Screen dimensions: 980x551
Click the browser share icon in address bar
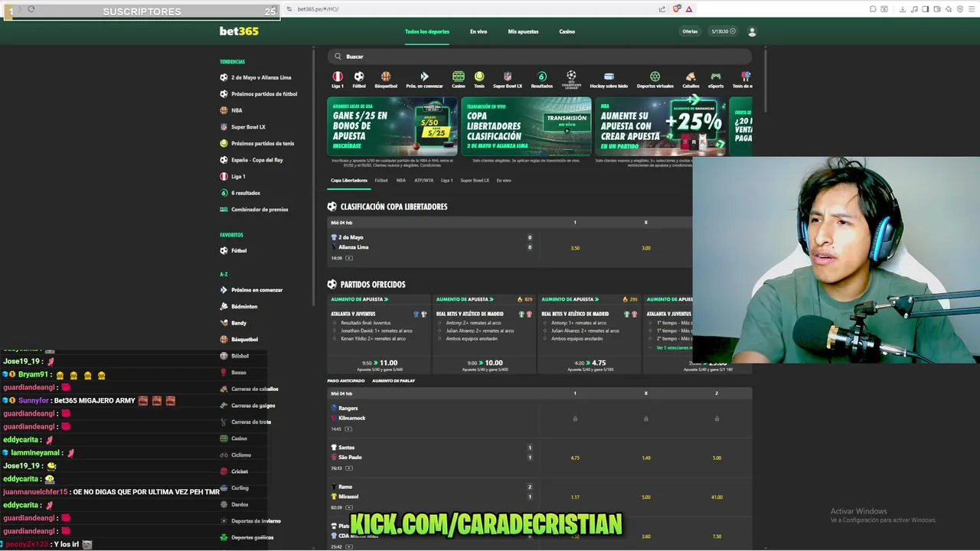coord(661,8)
